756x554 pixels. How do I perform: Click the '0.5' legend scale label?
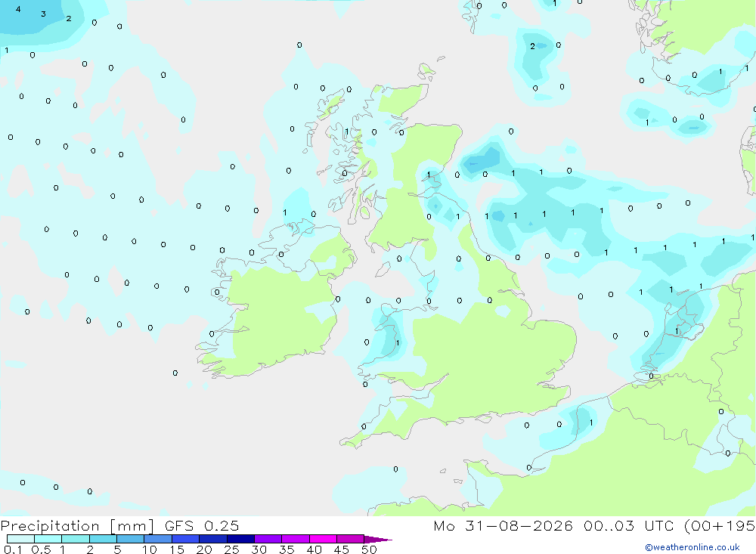(x=41, y=549)
